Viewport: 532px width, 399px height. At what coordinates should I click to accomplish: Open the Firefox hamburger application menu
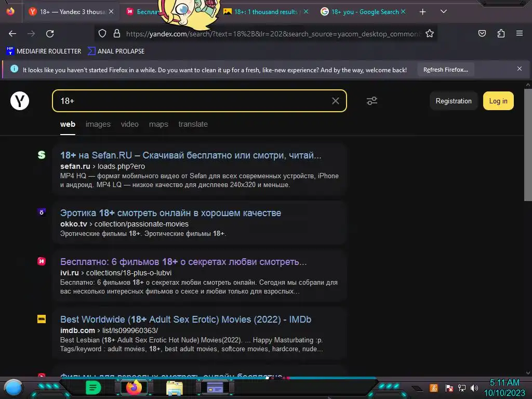coord(519,33)
